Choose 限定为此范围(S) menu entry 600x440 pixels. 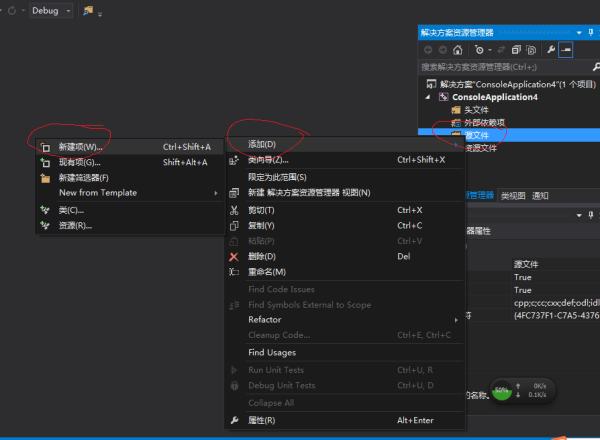tap(346, 177)
